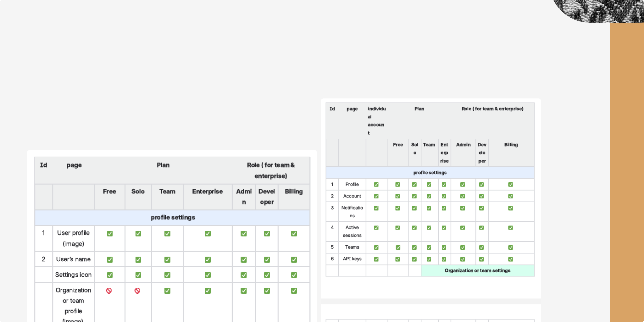Click the Team checkmark in Teams row
This screenshot has height=322, width=644.
[x=429, y=247]
